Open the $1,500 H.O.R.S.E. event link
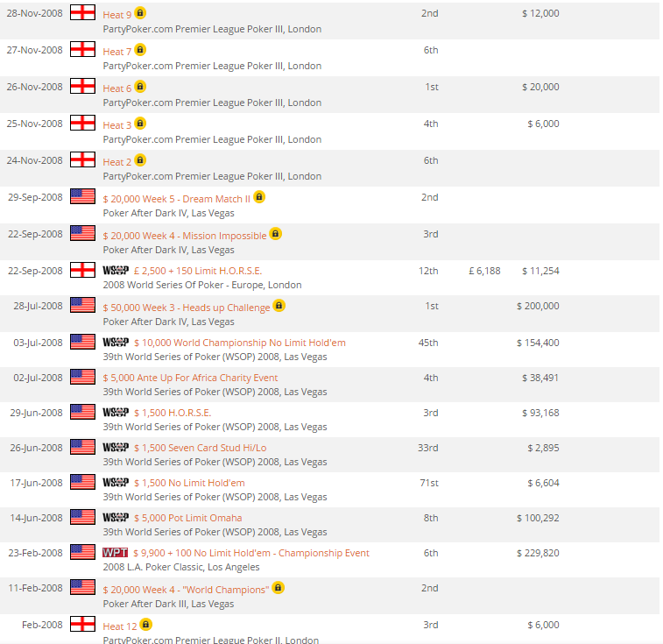The height and width of the screenshot is (644, 663). (173, 413)
